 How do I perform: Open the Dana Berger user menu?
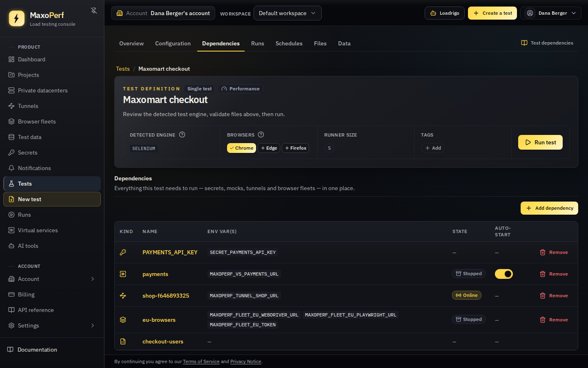[x=550, y=13]
